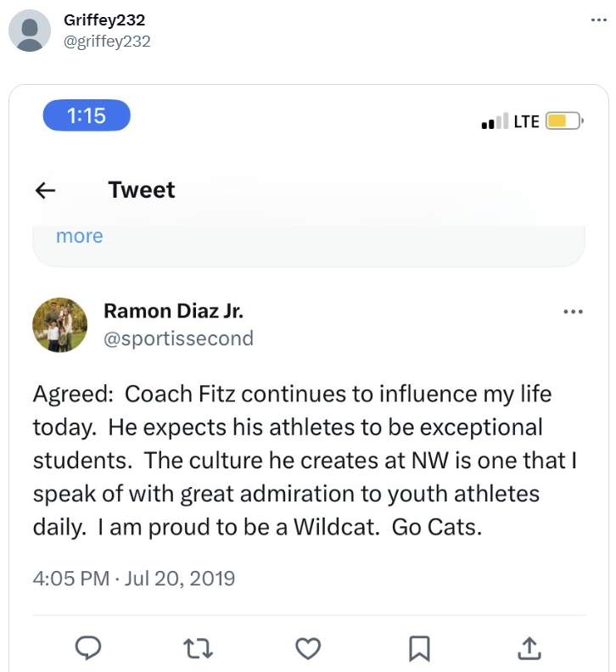Tap the share upload icon
The width and height of the screenshot is (616, 672).
pyautogui.click(x=529, y=649)
